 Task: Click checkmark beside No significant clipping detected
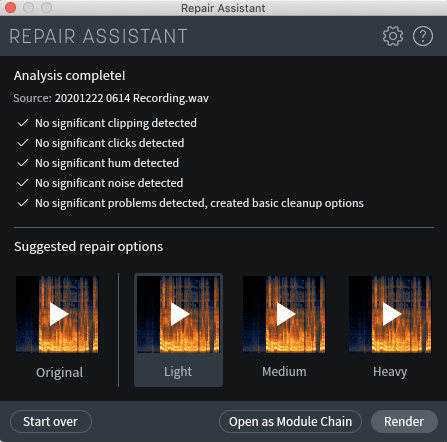point(23,123)
